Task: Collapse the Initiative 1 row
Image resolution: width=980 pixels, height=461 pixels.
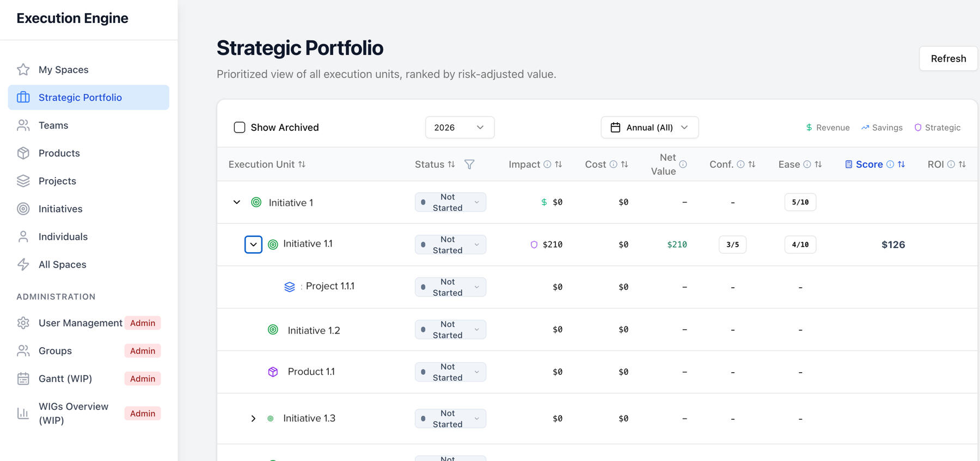Action: [x=237, y=202]
